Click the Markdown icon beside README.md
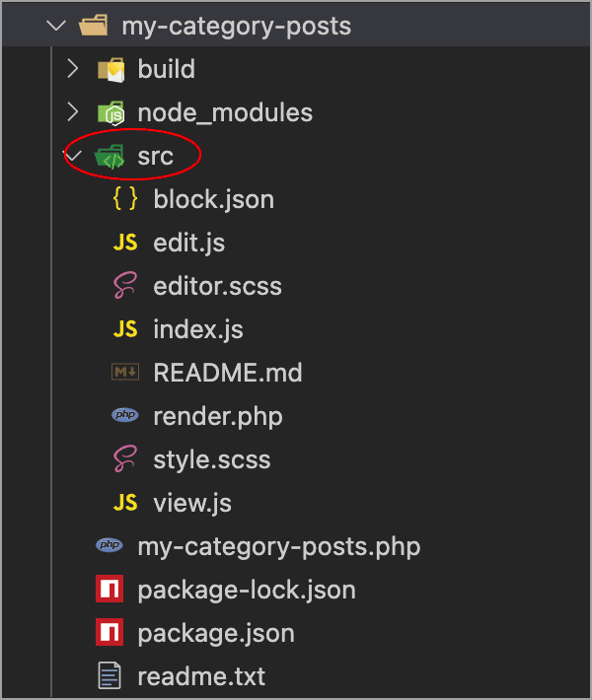Image resolution: width=592 pixels, height=700 pixels. pyautogui.click(x=125, y=372)
